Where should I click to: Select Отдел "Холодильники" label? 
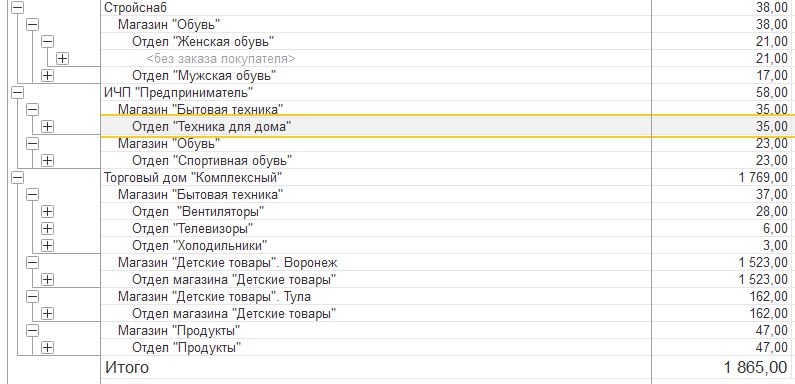tap(200, 246)
